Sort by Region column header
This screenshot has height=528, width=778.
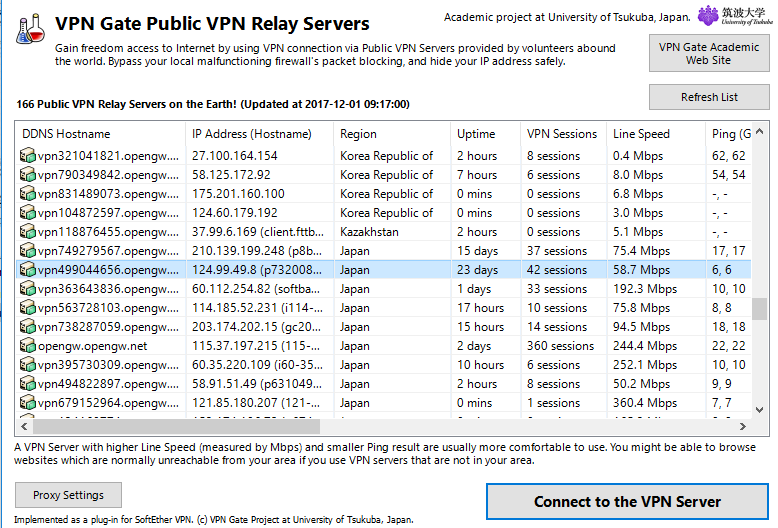392,134
